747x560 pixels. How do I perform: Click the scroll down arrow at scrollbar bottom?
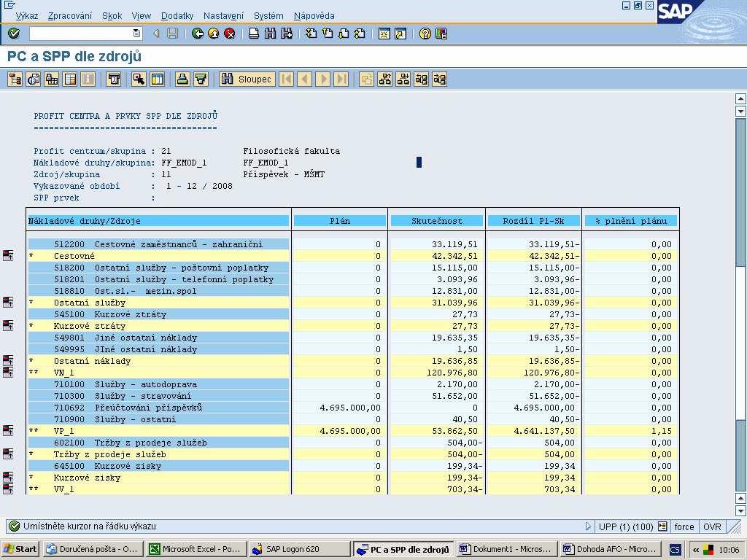coord(740,510)
